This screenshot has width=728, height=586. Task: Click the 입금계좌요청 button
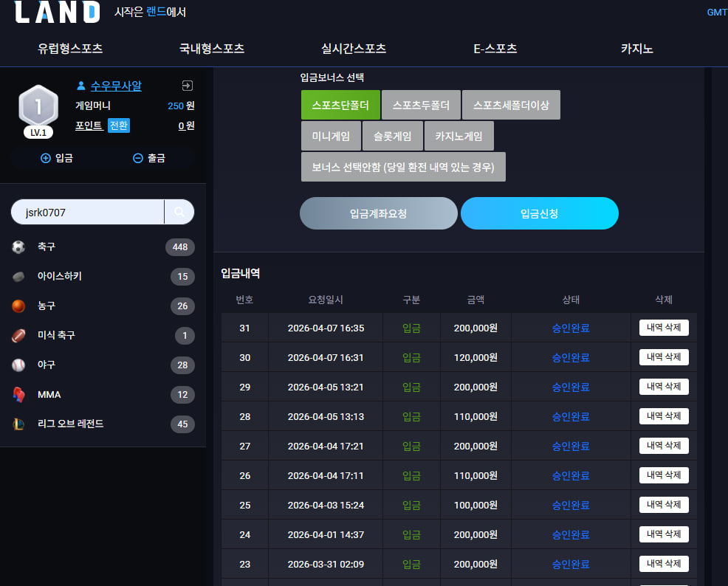(x=378, y=213)
